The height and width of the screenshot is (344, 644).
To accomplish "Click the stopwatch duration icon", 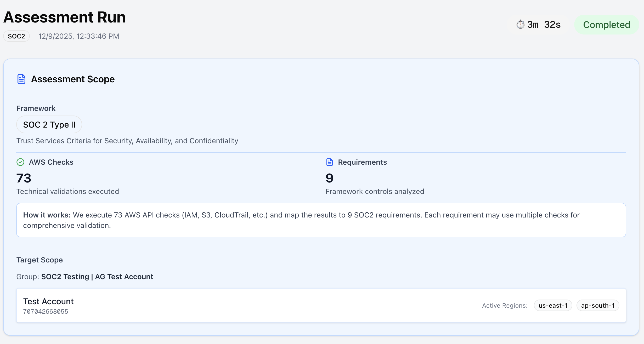I will 521,24.
